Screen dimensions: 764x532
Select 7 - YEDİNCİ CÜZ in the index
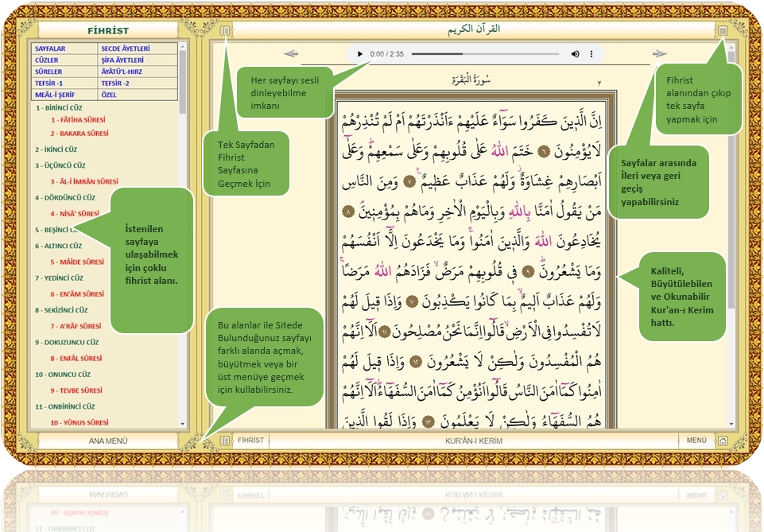click(x=59, y=278)
